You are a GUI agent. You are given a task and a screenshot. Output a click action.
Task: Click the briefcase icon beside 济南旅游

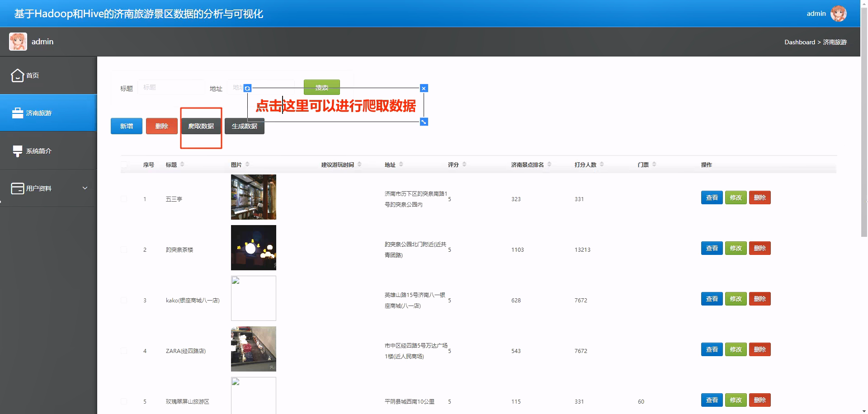17,113
